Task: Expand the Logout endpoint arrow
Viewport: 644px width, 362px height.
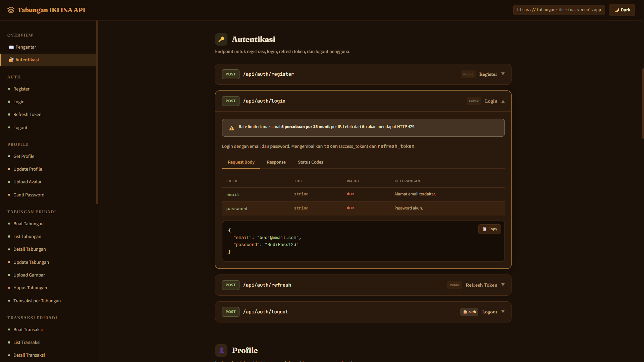Action: [503, 312]
